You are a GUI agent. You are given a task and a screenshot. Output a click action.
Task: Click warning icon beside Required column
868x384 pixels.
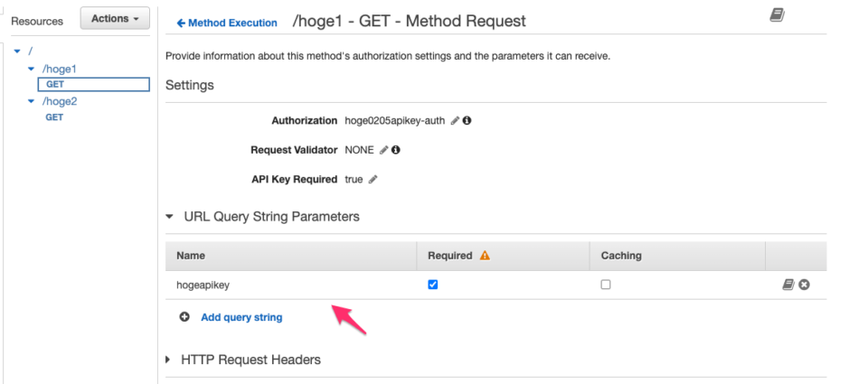(x=485, y=256)
